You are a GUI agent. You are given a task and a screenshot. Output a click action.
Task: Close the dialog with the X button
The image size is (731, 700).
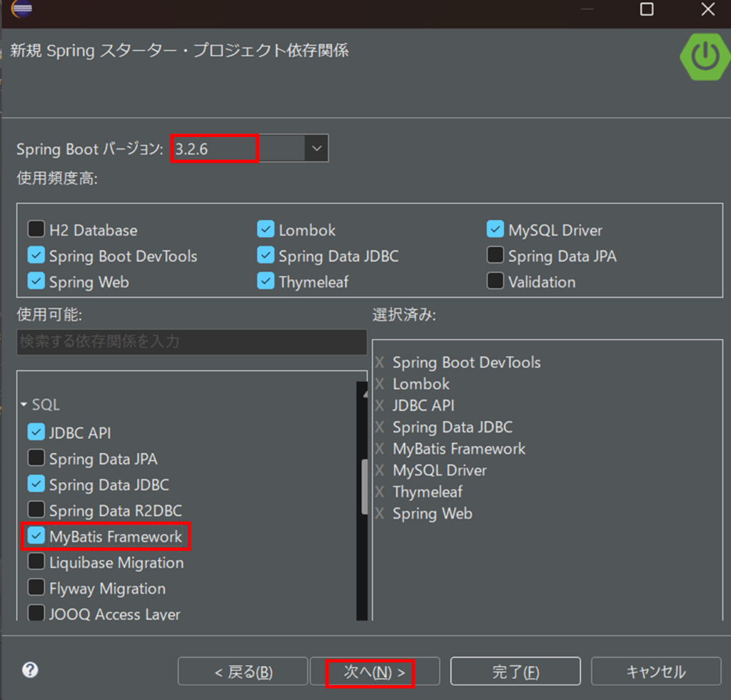(x=707, y=9)
